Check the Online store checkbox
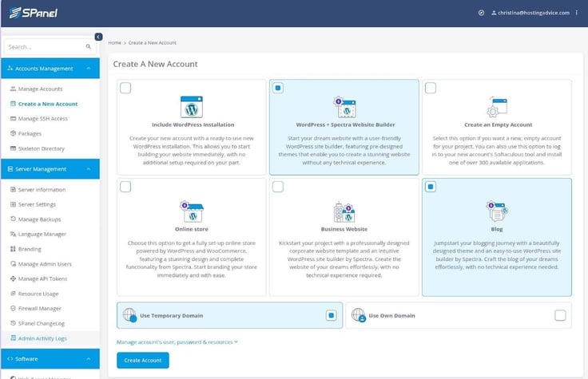This screenshot has height=379, width=588. [125, 187]
